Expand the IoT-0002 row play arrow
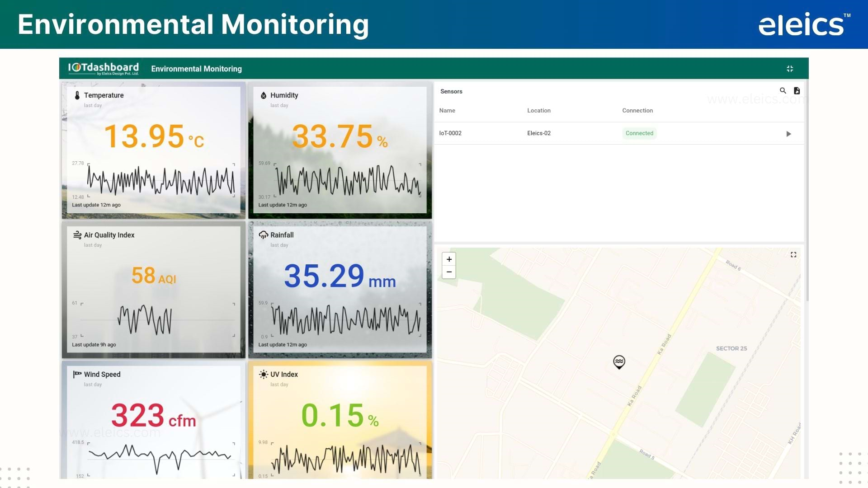The image size is (868, 488). (x=788, y=134)
